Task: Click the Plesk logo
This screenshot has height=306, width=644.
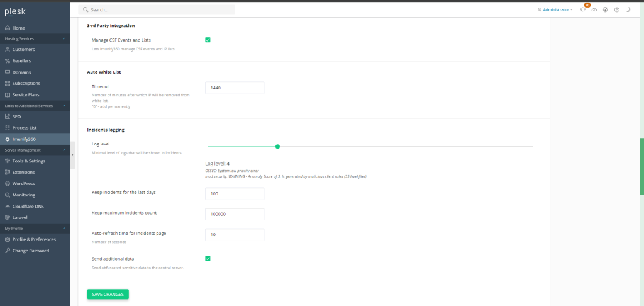Action: click(15, 11)
